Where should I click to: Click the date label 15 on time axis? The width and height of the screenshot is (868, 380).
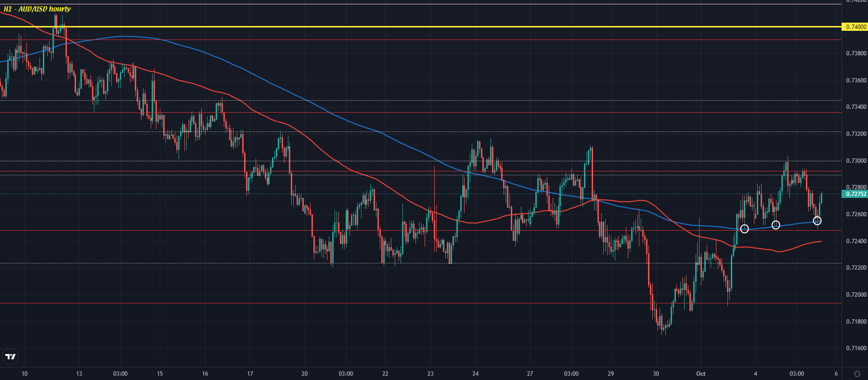[x=160, y=374]
